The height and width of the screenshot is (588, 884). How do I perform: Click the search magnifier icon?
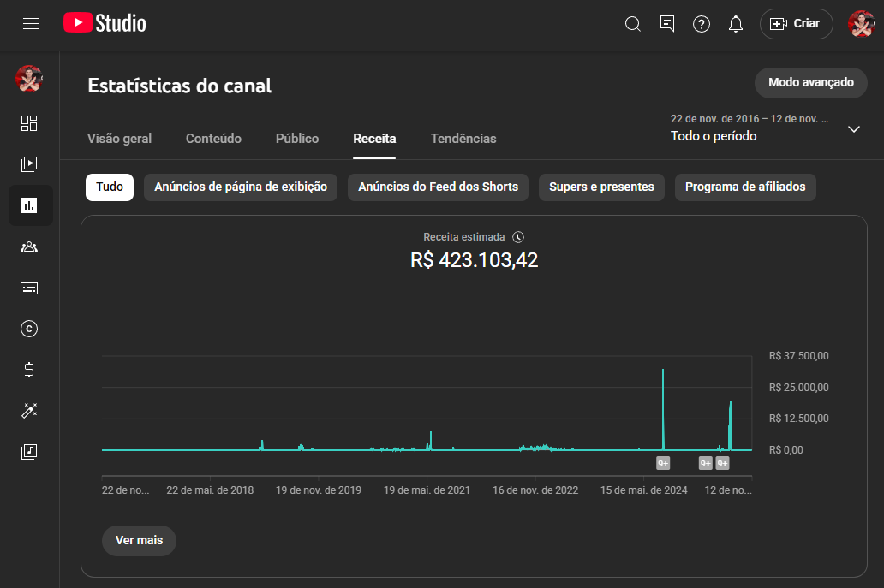(633, 24)
